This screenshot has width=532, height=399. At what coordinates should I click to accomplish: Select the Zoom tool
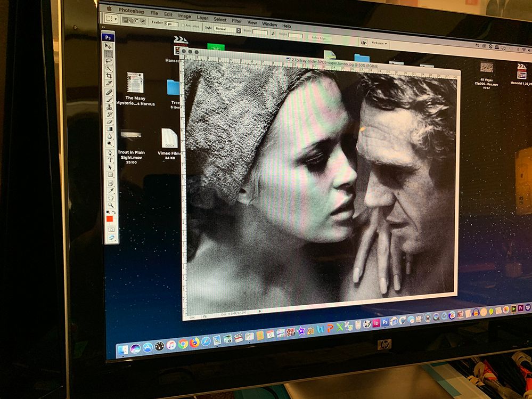point(111,205)
